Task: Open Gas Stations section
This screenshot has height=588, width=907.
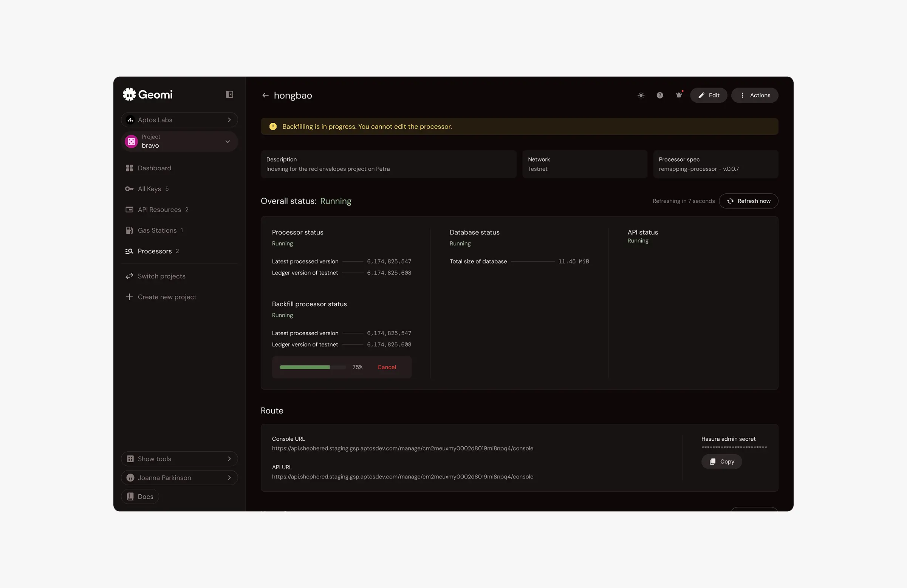Action: (157, 230)
